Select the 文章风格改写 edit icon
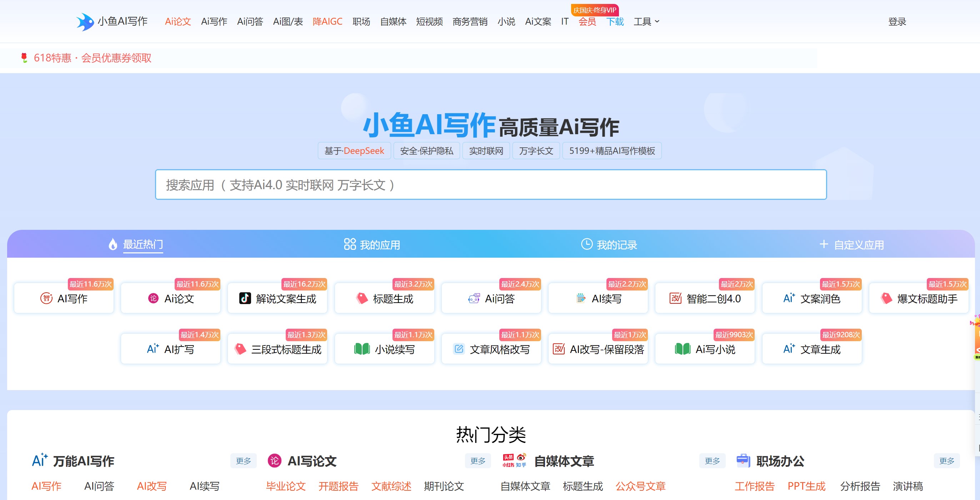 (x=459, y=349)
